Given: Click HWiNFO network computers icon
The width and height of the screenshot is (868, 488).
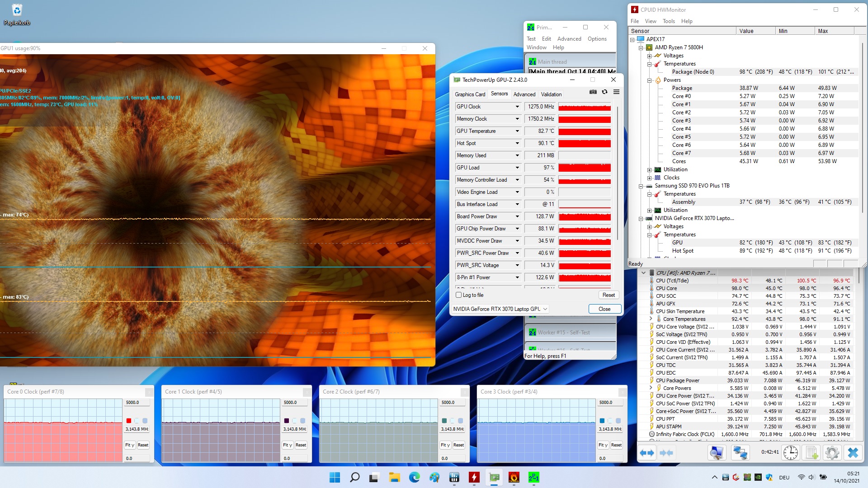Looking at the screenshot, I should [740, 453].
